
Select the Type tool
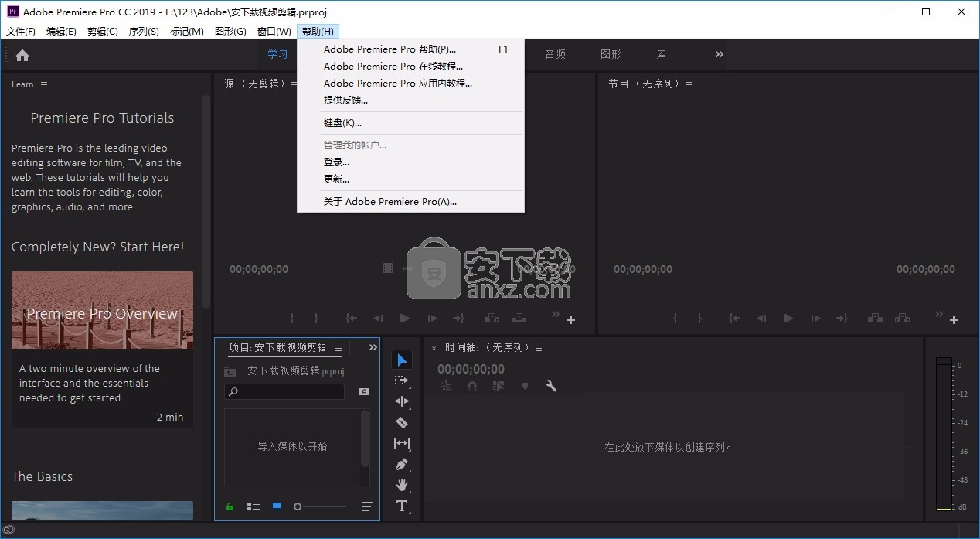[x=402, y=506]
